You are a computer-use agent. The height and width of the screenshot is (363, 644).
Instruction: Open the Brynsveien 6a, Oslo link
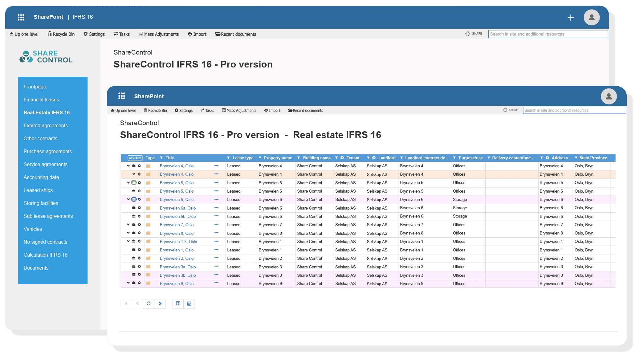point(177,208)
